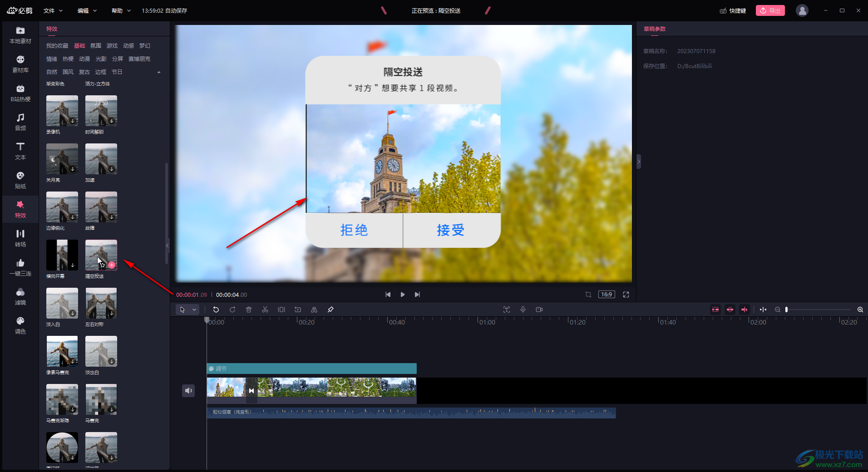Select the 左右对称 effect thumbnail

coord(101,303)
